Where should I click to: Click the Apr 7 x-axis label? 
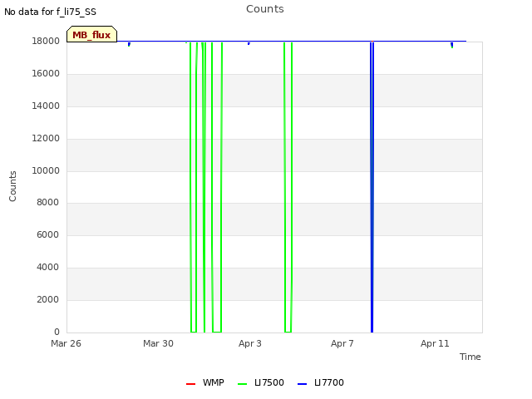[342, 343]
